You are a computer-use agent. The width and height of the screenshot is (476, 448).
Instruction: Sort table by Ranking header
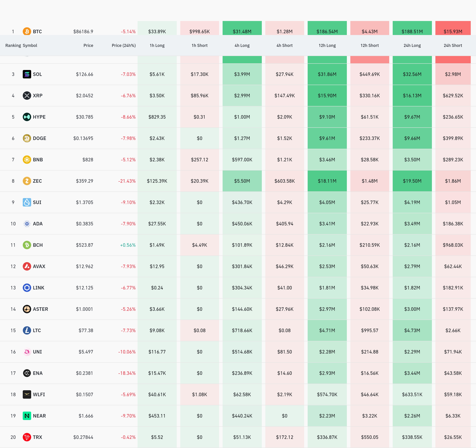13,45
